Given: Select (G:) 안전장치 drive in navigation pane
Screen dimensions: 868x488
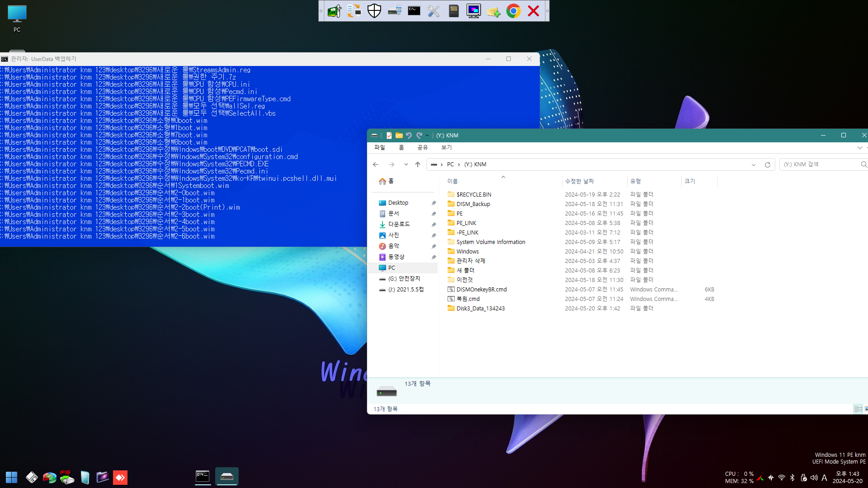Looking at the screenshot, I should point(403,279).
